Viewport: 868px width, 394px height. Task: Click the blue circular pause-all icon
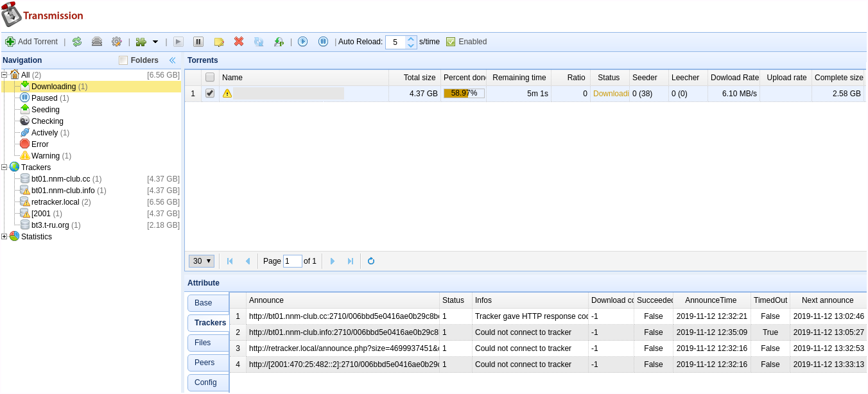coord(323,42)
